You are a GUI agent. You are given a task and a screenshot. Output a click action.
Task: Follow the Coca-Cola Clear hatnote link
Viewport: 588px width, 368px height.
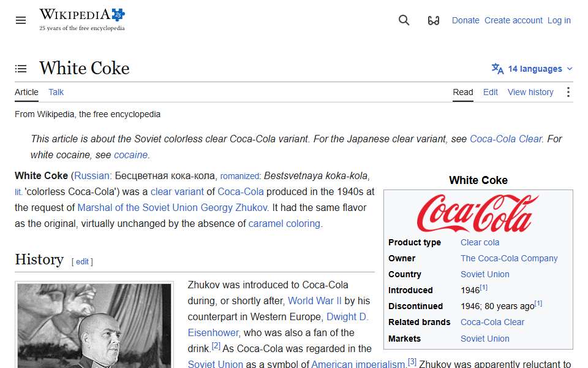[505, 139]
